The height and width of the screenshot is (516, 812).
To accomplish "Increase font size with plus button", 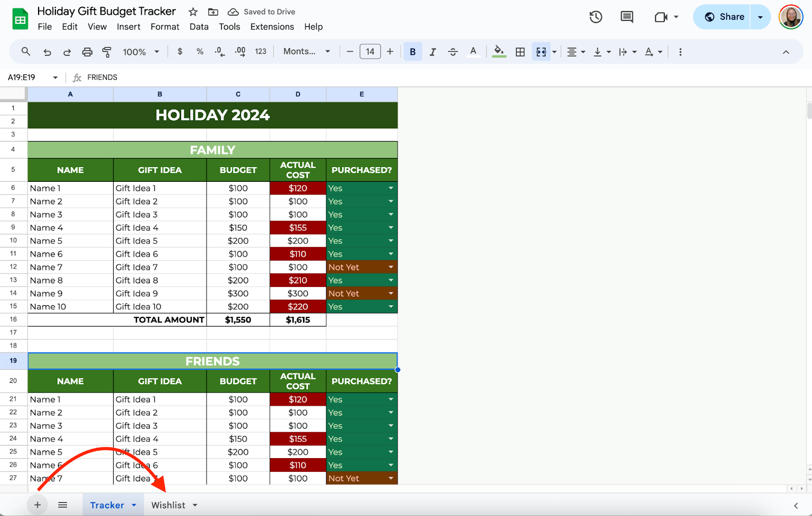I will click(390, 51).
